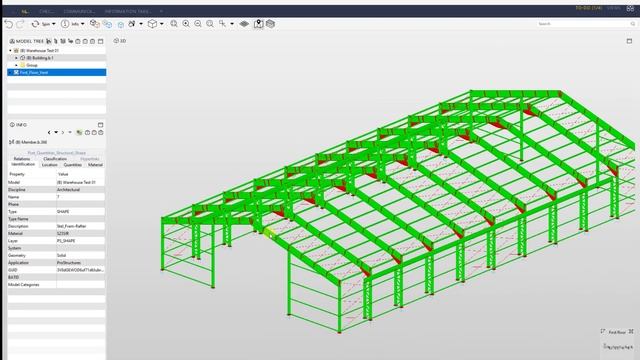This screenshot has height=360, width=640.
Task: Maximize the Info panel
Action: [x=100, y=124]
